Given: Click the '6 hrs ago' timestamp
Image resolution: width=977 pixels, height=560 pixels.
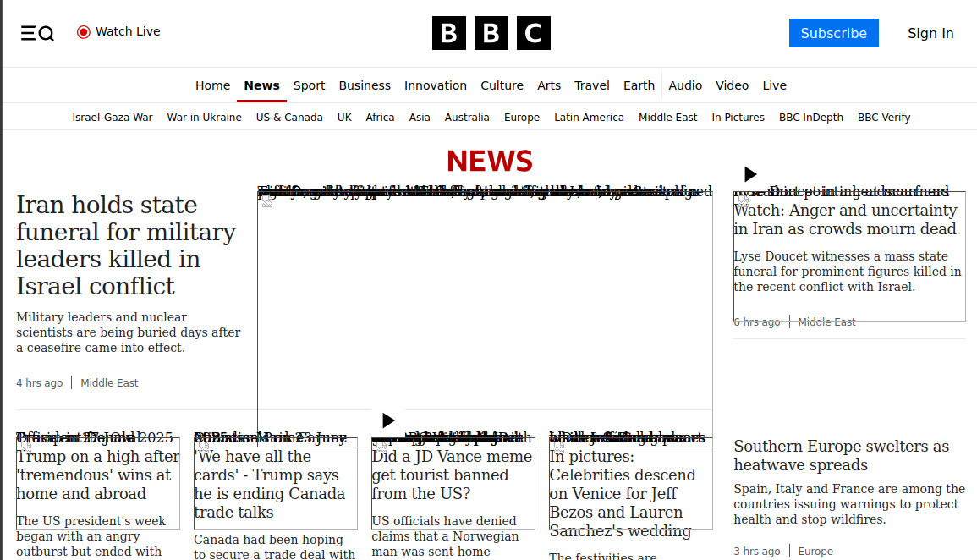Looking at the screenshot, I should coord(756,321).
